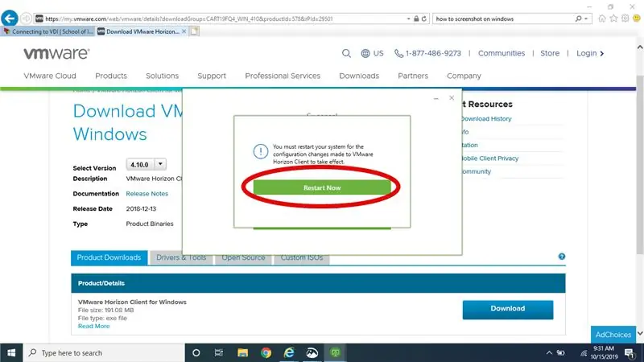Screen dimensions: 644x362
Task: Select the Product Downloads tab
Action: click(109, 257)
